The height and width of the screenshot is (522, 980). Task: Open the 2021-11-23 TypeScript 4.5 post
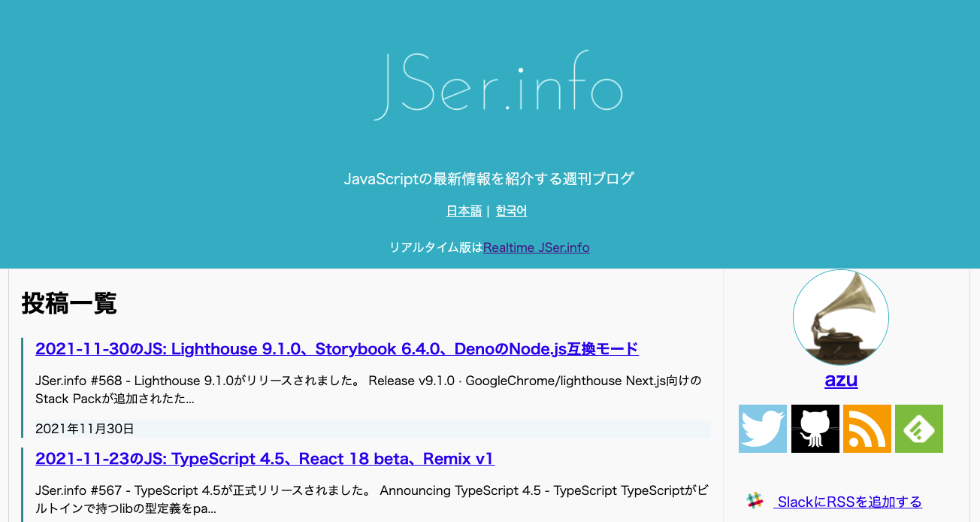coord(265,459)
